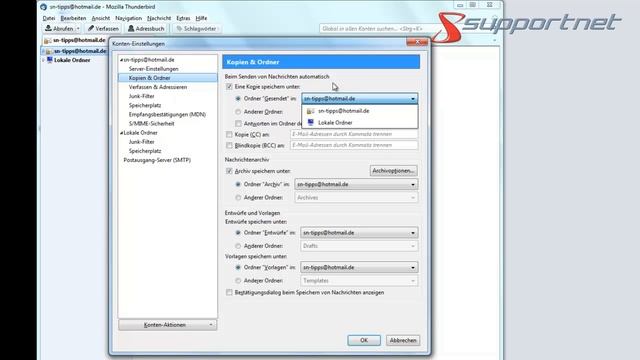Click the sn-tipps@hotmail.de account icon in folder pane
The image size is (640, 360).
[49, 51]
